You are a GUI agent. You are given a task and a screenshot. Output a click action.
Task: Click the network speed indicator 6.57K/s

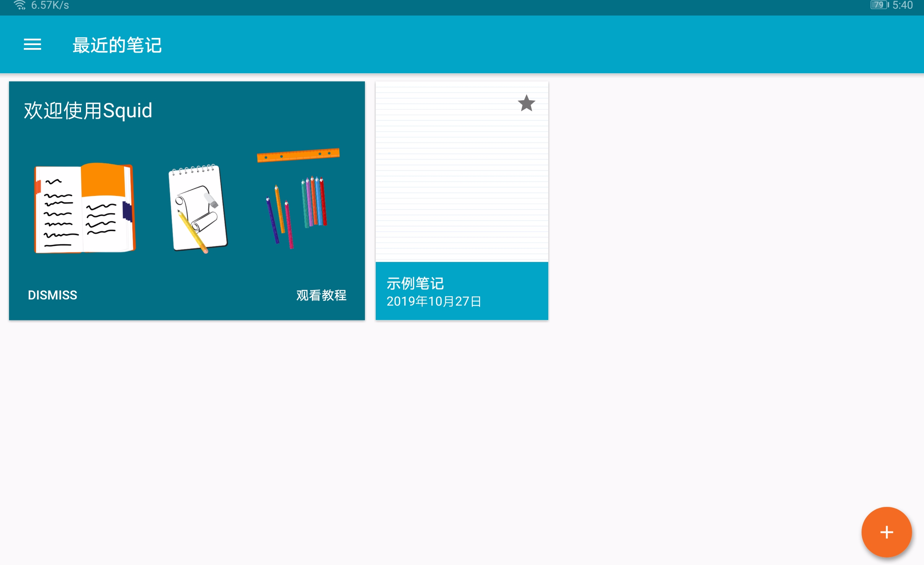click(x=49, y=5)
